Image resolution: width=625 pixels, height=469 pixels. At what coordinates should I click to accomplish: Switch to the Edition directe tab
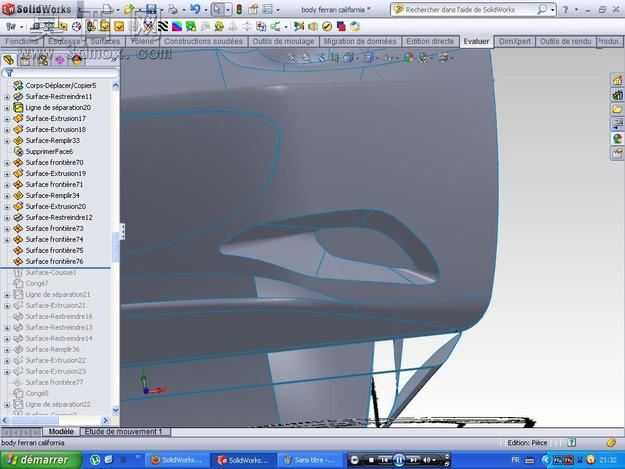430,41
